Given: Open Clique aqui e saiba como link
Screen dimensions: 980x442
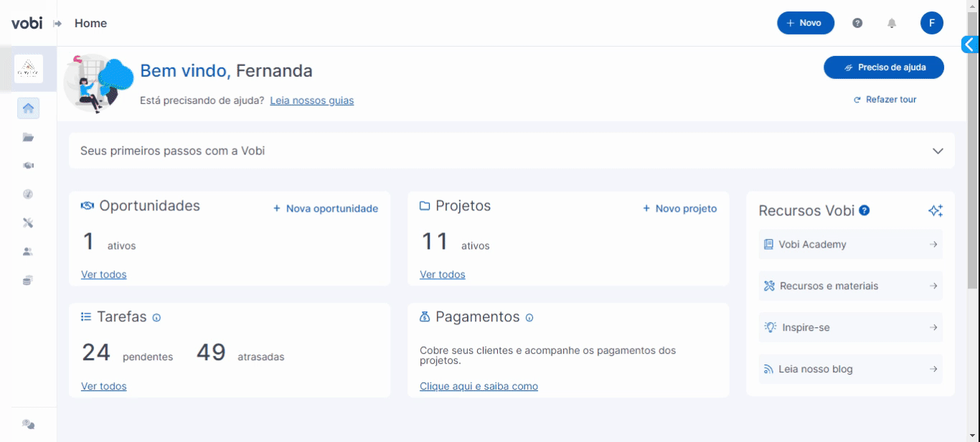Looking at the screenshot, I should click(x=479, y=387).
